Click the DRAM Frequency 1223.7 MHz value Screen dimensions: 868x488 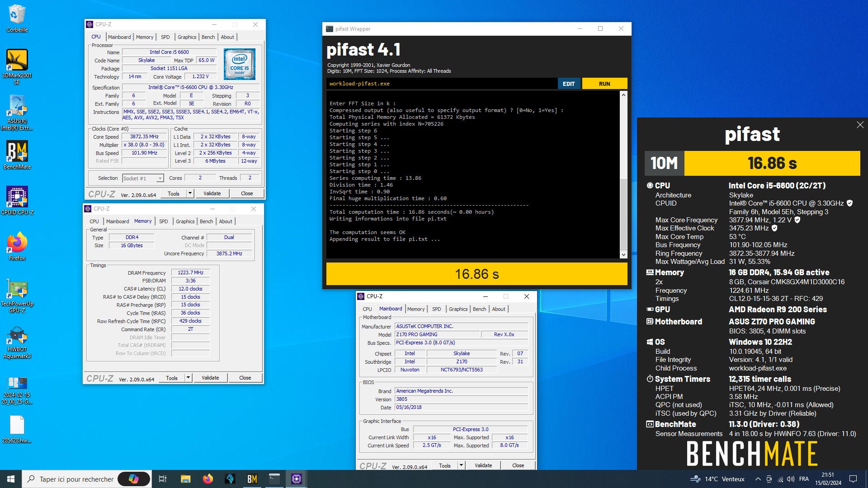(190, 272)
